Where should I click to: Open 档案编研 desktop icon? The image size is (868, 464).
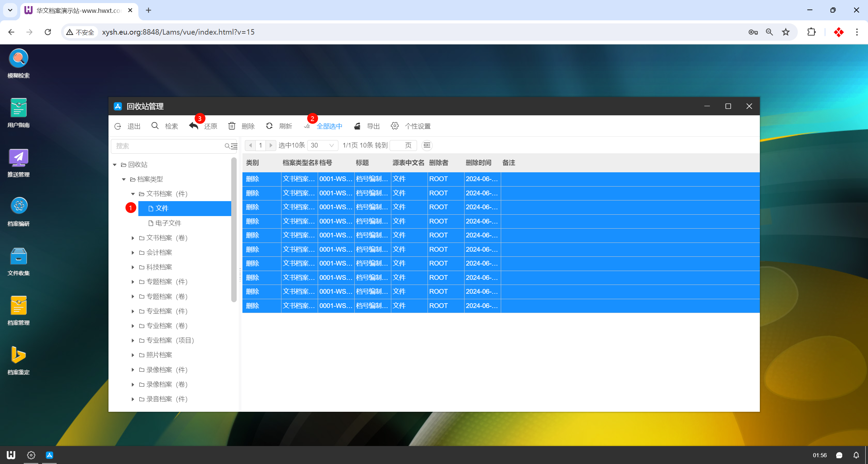click(x=19, y=206)
